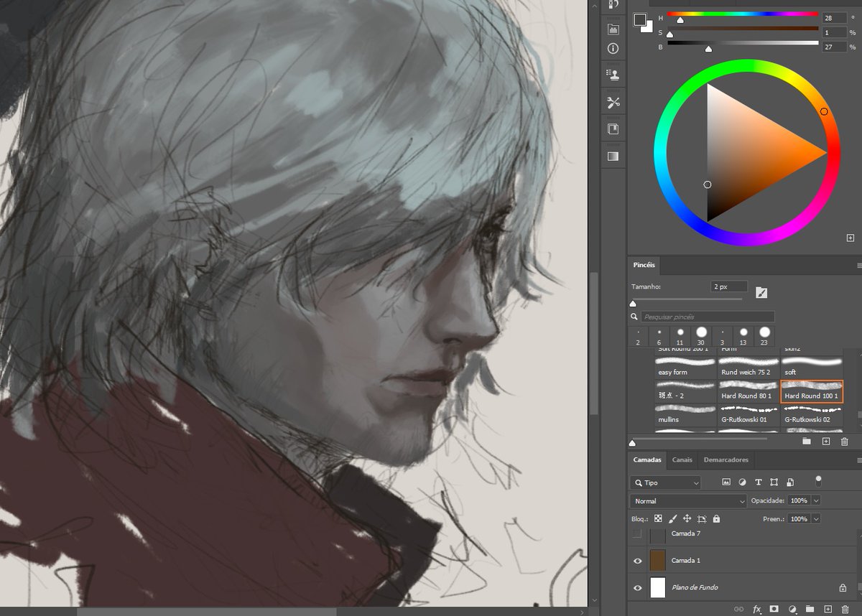
Task: Delete brush trash icon in Pincéis panel
Action: tap(845, 441)
